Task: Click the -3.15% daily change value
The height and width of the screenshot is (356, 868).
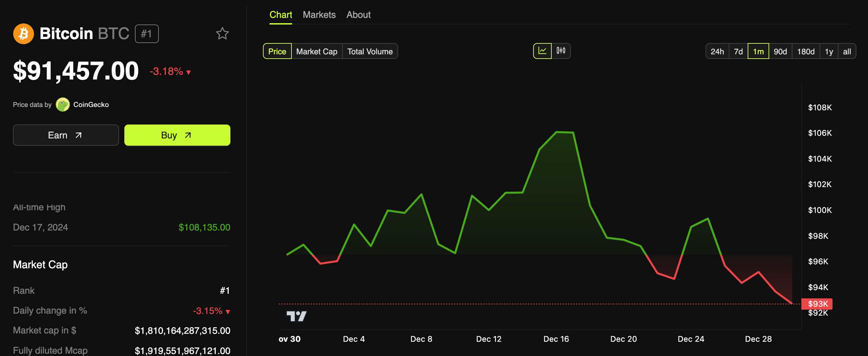Action: pyautogui.click(x=208, y=311)
